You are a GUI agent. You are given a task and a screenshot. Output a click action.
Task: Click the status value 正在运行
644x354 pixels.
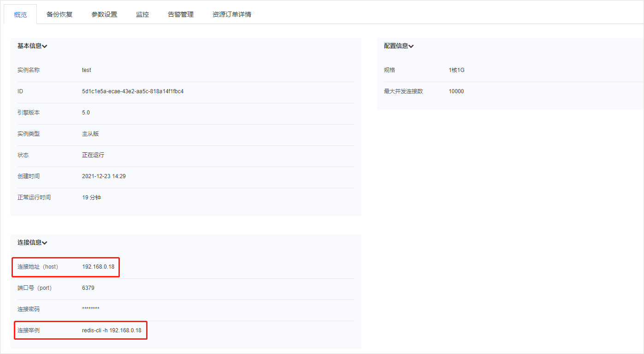(x=93, y=155)
